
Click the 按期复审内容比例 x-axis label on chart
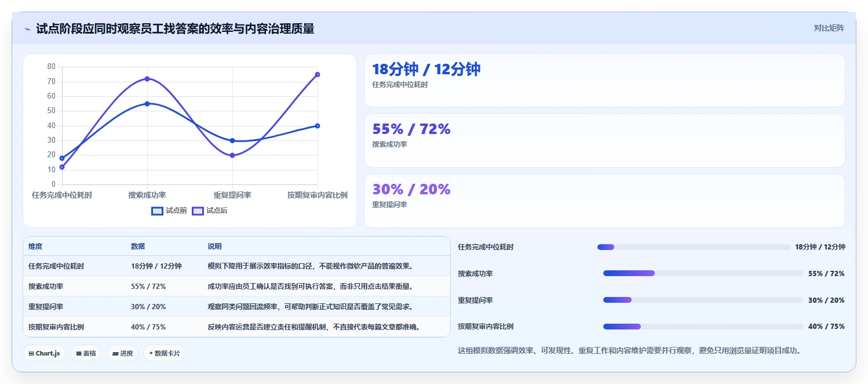[318, 195]
